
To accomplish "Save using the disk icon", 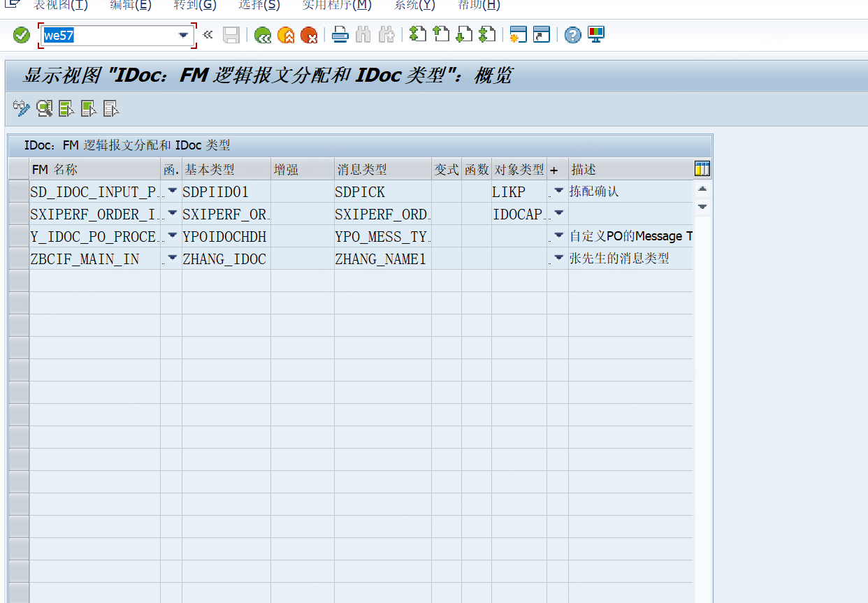I will point(231,34).
